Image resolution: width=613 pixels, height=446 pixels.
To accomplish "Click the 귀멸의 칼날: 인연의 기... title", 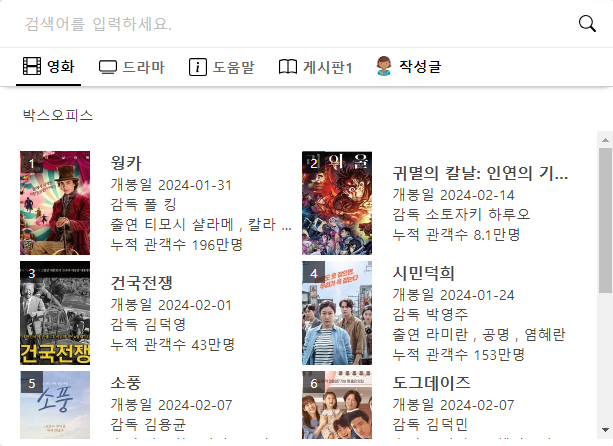I will tap(480, 173).
